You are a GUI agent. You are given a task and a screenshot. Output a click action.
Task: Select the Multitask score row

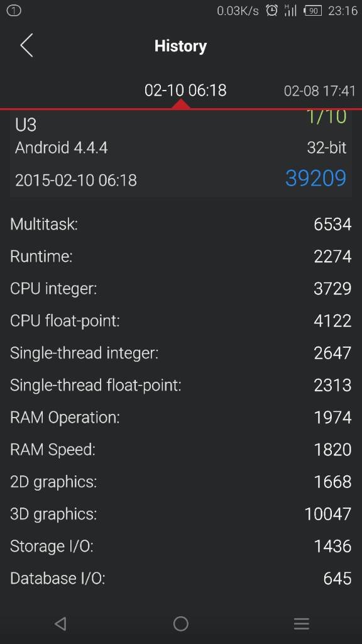[x=180, y=225]
